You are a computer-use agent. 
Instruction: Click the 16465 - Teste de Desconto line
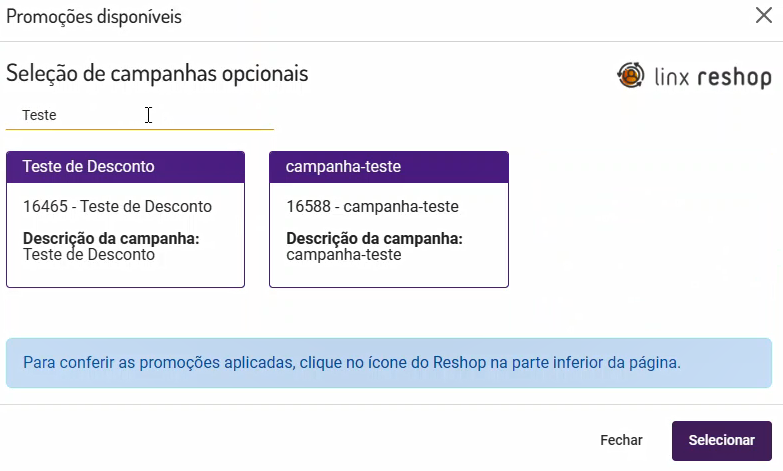tap(117, 207)
